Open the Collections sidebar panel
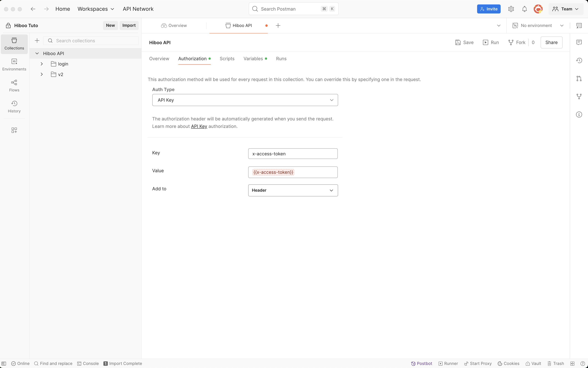Image resolution: width=588 pixels, height=368 pixels. click(x=14, y=44)
